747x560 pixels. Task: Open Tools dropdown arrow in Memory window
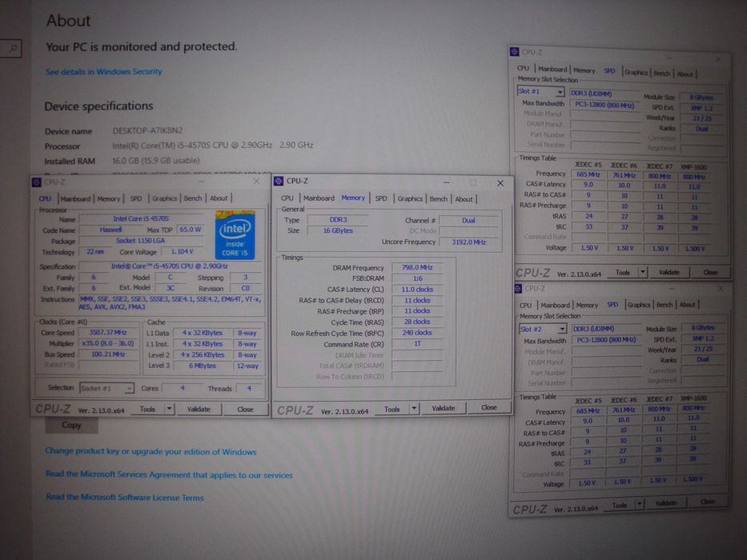coord(414,408)
